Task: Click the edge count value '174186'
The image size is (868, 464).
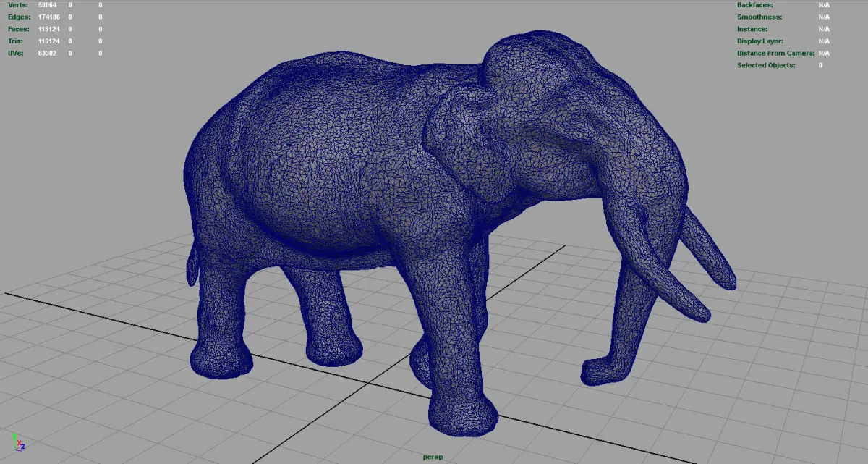Action: (48, 17)
